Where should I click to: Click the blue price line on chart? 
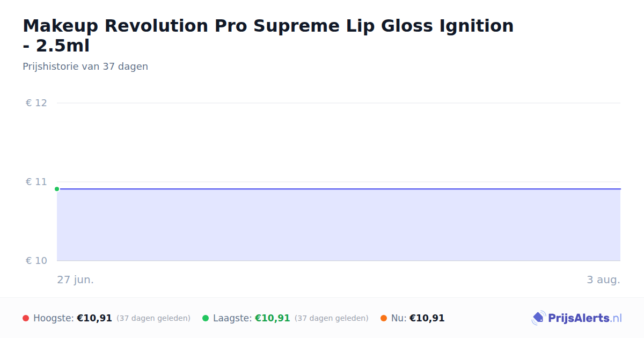coord(339,189)
